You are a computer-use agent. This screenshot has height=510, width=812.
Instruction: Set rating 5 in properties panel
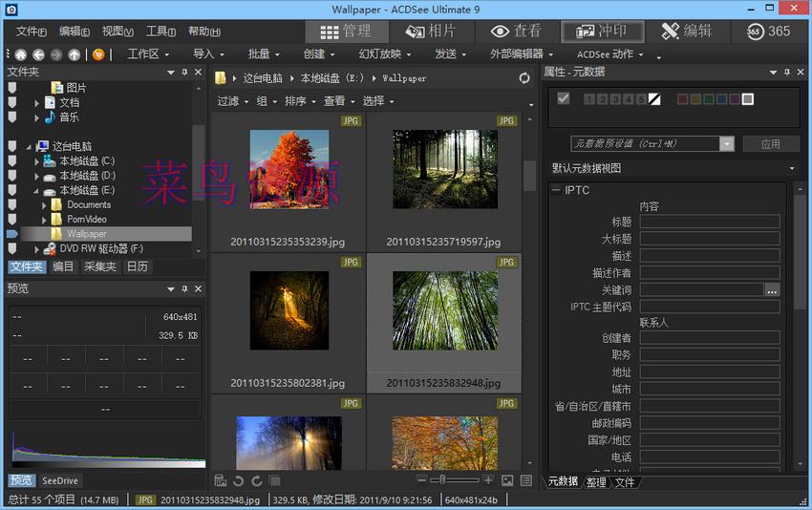[641, 99]
